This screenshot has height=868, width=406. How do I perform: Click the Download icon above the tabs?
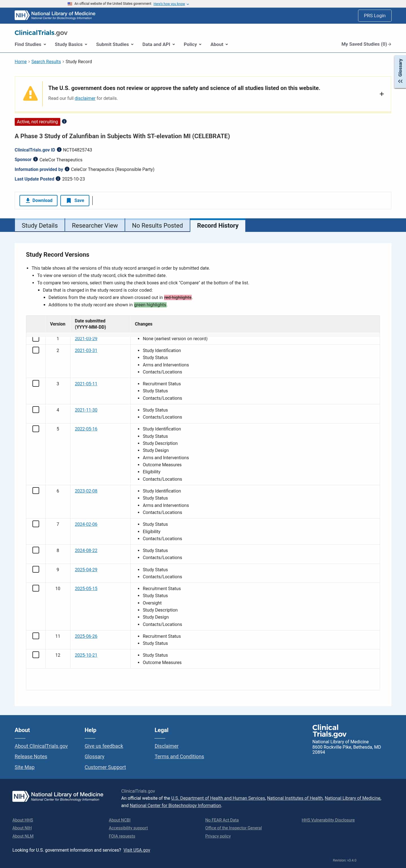28,201
